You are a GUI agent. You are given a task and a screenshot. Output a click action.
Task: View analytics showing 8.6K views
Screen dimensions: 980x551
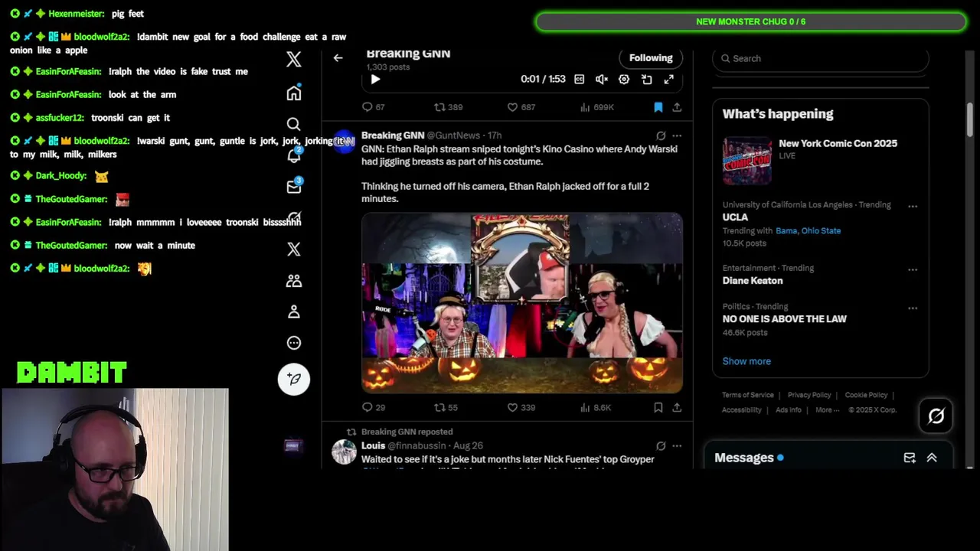(x=595, y=408)
